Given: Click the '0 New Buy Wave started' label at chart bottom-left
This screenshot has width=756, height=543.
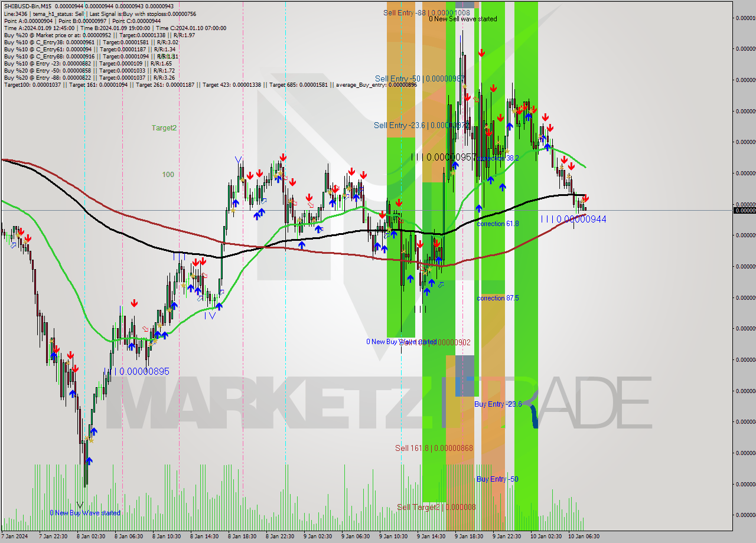Looking at the screenshot, I should tap(85, 513).
